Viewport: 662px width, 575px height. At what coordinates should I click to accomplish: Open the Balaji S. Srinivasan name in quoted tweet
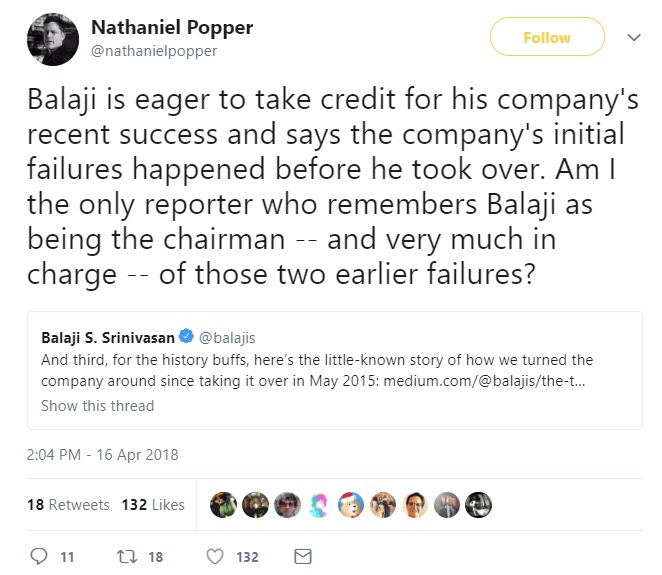click(x=108, y=338)
